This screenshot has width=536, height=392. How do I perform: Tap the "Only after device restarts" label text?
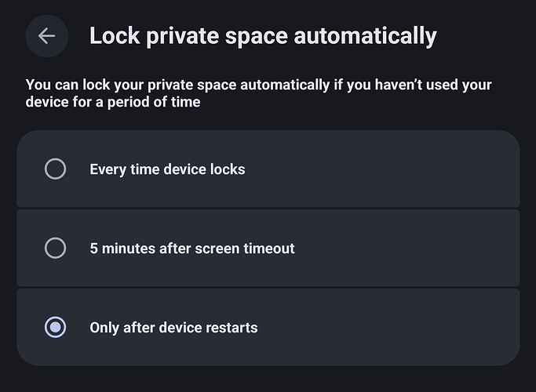point(173,327)
